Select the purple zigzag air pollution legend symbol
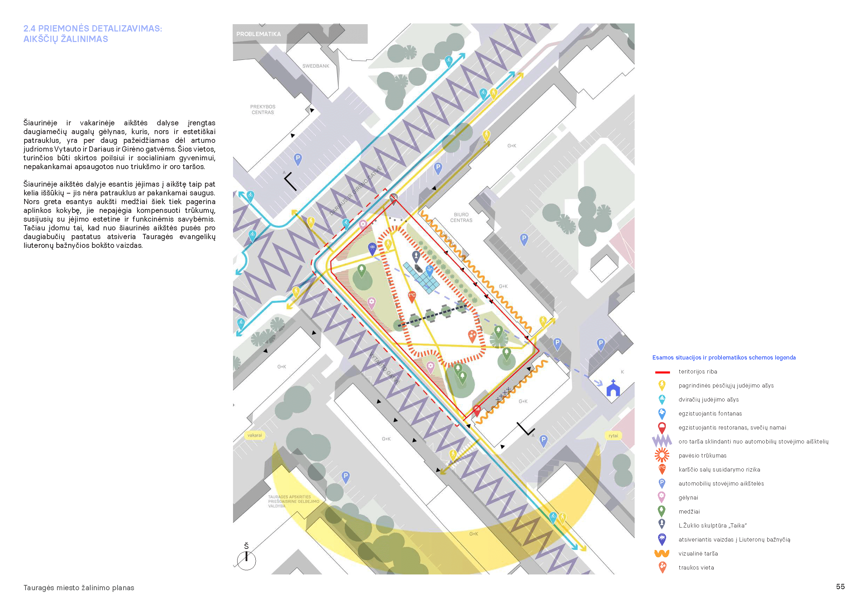The image size is (868, 614). pyautogui.click(x=662, y=441)
